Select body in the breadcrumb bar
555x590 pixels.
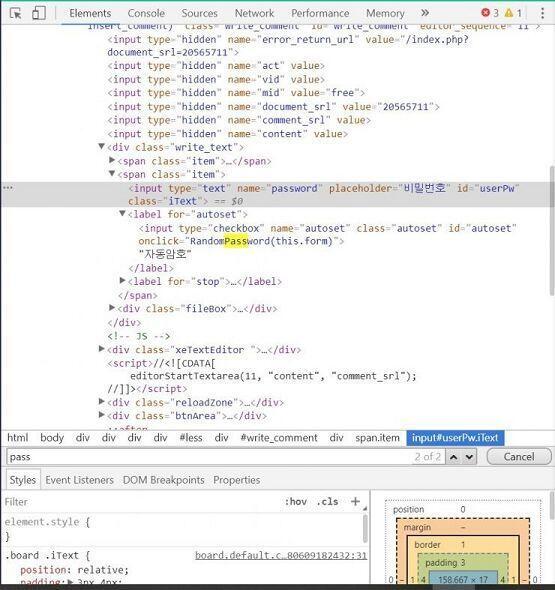pos(52,438)
